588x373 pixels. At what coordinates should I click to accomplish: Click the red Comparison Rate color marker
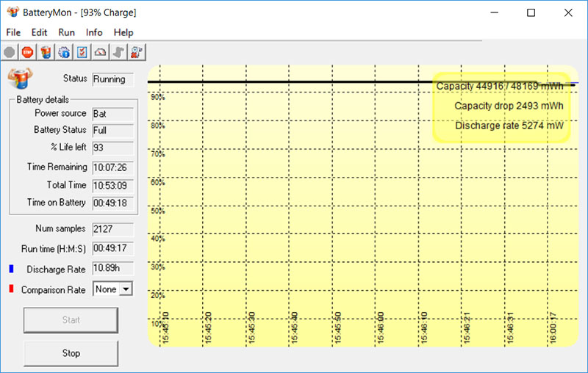[x=10, y=289]
